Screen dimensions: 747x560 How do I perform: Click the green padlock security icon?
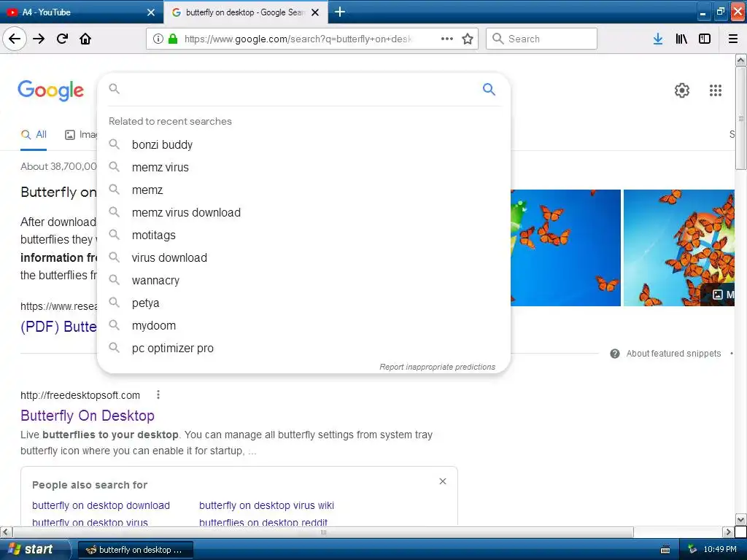tap(173, 39)
